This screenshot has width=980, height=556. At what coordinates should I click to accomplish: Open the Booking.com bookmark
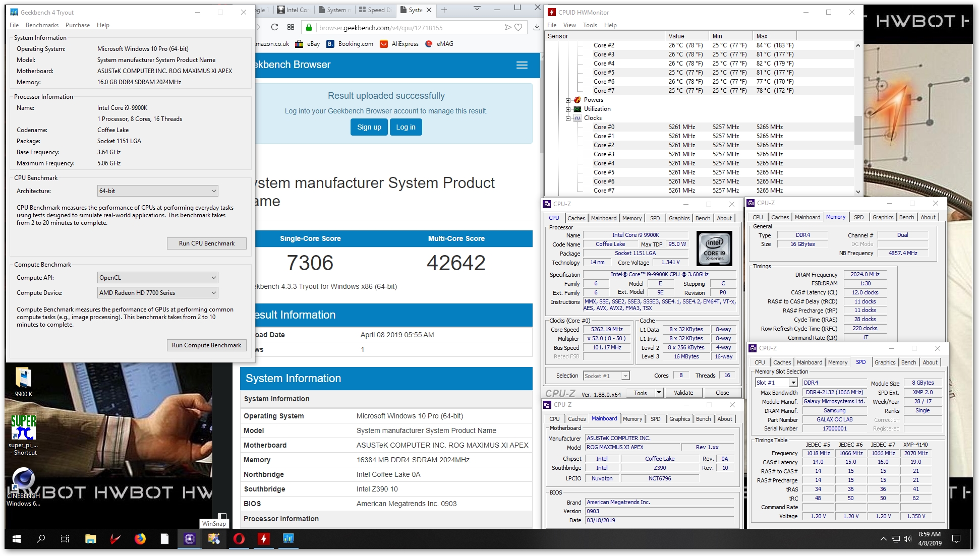(350, 44)
